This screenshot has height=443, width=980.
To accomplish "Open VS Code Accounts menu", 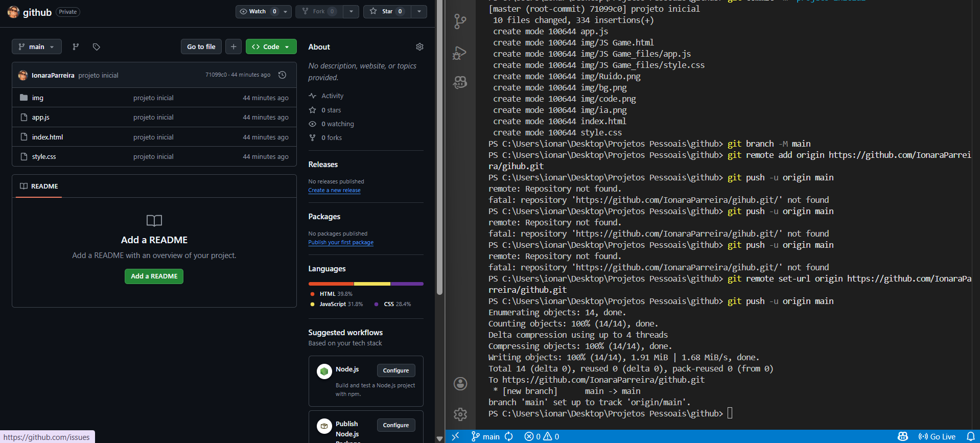I will coord(460,384).
